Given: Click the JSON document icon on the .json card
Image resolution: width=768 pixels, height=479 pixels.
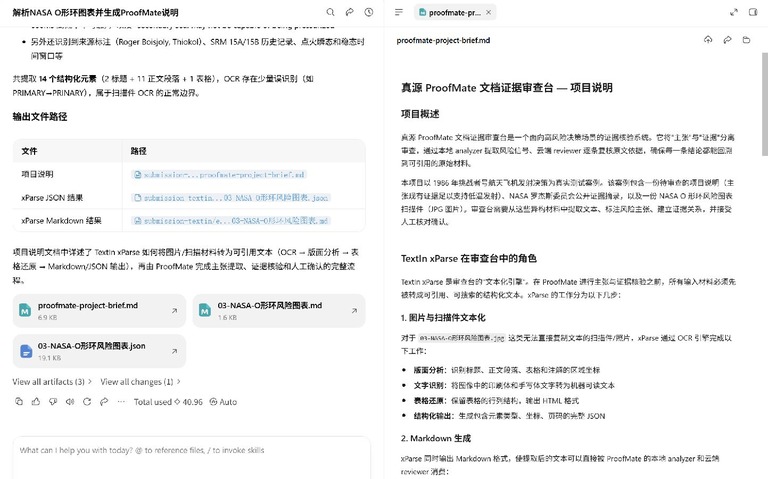Looking at the screenshot, I should pos(26,351).
